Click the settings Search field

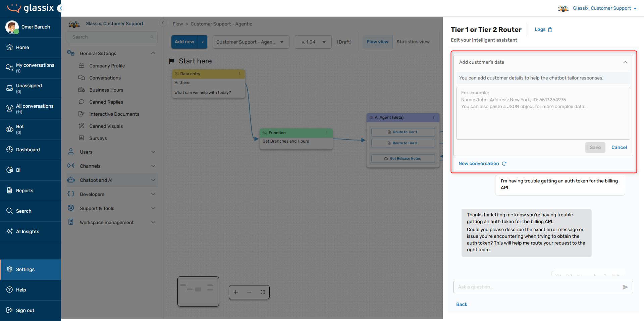[112, 37]
